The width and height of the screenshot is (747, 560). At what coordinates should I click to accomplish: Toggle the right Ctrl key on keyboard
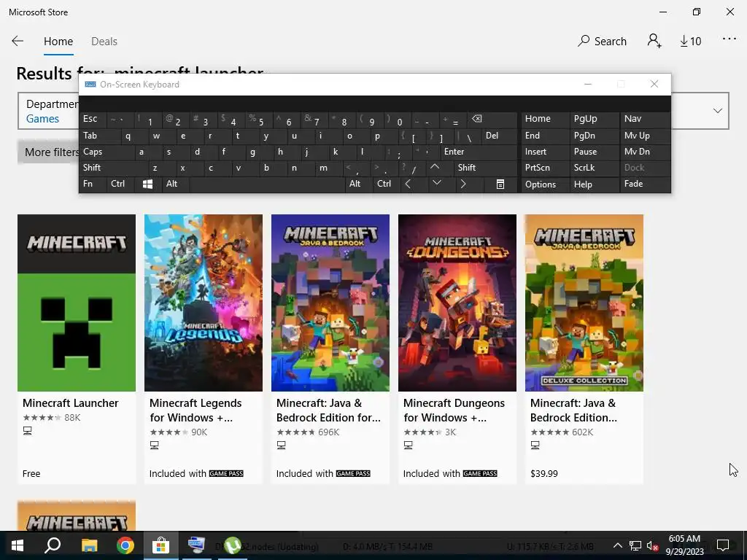click(x=387, y=184)
